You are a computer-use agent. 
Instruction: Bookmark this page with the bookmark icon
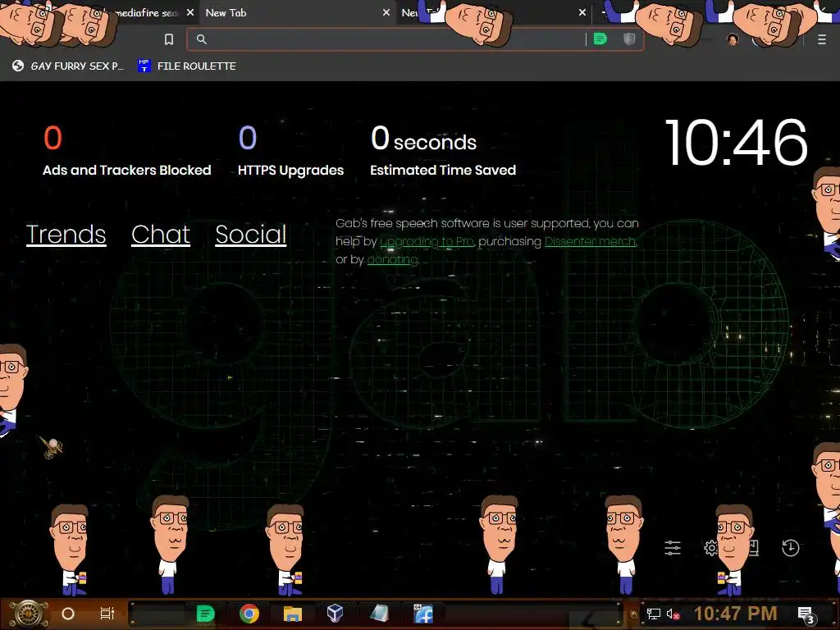click(169, 39)
